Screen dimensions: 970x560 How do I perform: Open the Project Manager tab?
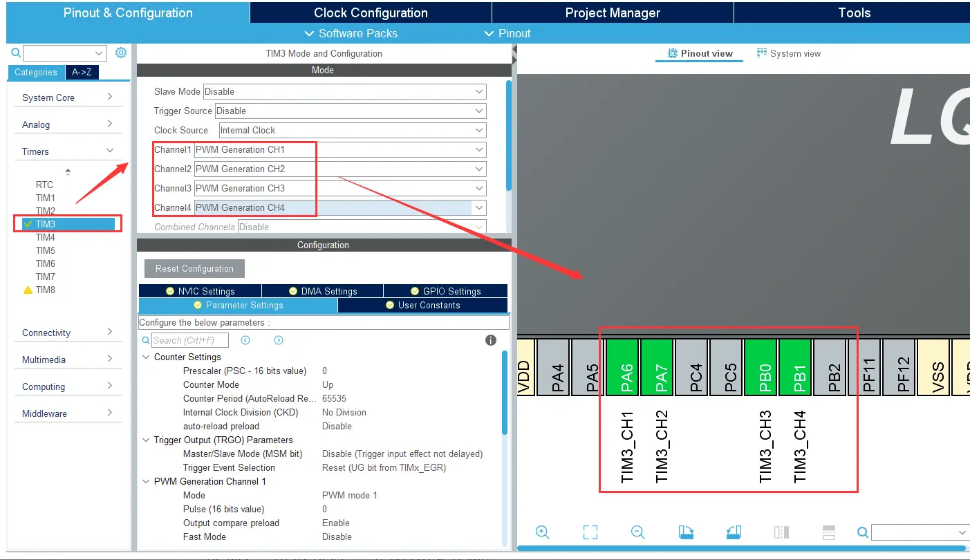[x=613, y=12]
